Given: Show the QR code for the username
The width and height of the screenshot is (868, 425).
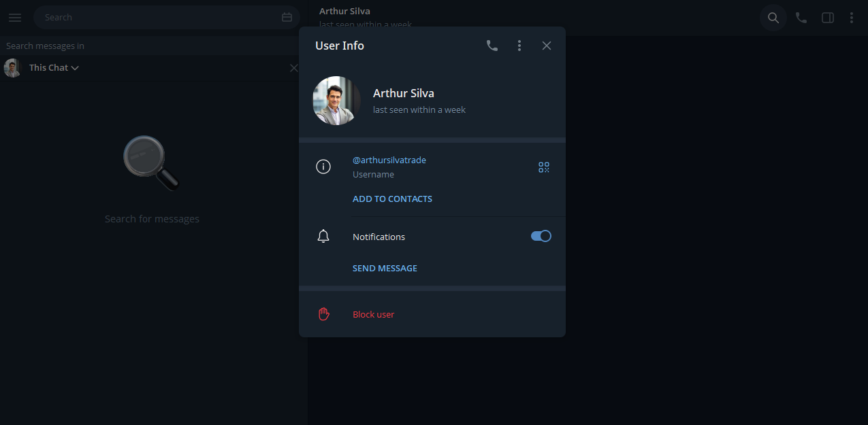Looking at the screenshot, I should click(543, 167).
